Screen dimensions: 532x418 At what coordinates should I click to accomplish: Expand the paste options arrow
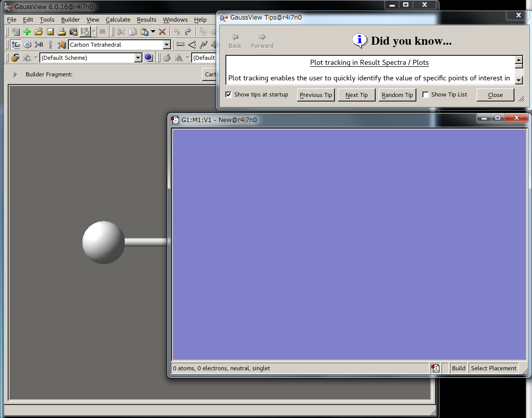153,32
